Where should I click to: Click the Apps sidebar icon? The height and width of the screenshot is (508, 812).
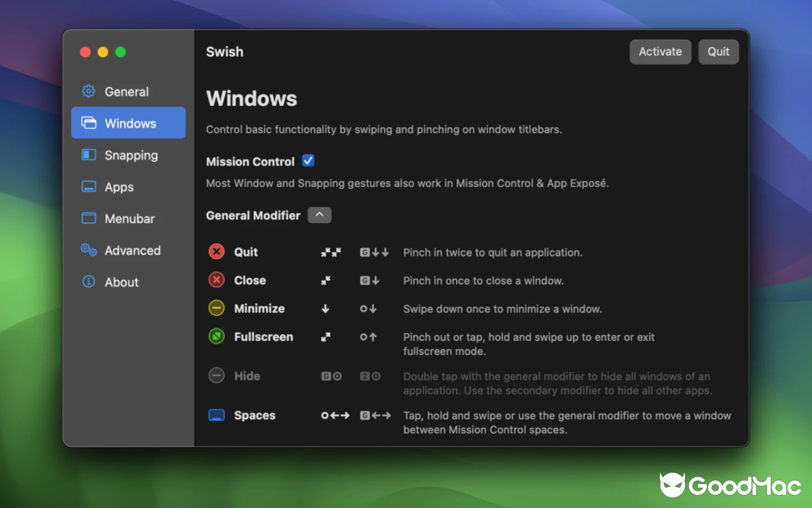pyautogui.click(x=88, y=186)
